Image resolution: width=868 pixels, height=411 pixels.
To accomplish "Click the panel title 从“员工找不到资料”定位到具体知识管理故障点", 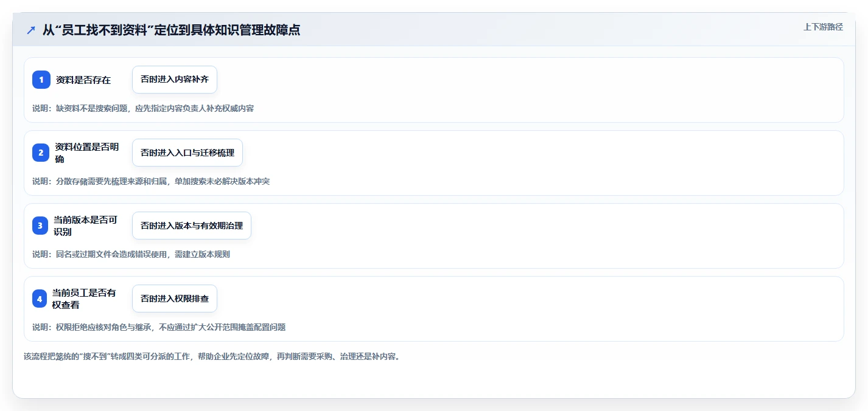I will (171, 30).
